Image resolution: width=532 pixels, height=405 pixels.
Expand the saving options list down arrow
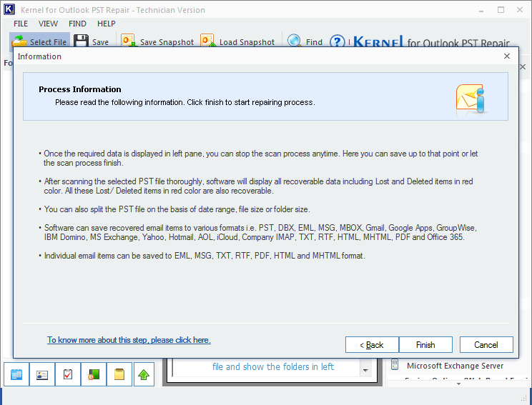tap(459, 384)
